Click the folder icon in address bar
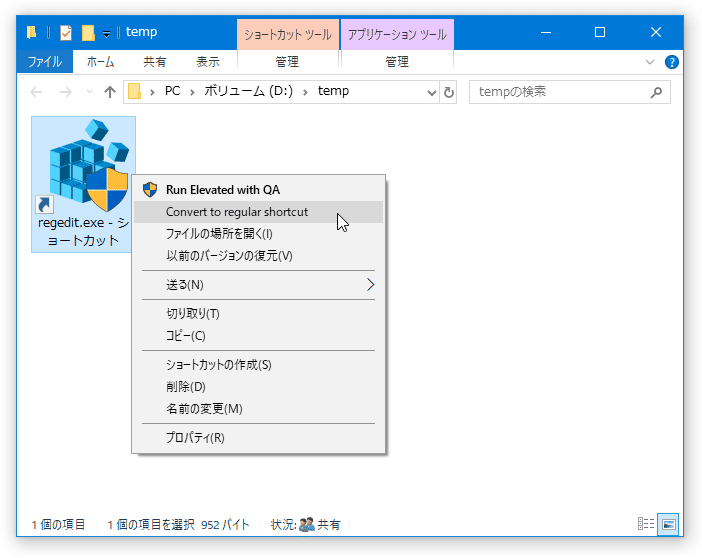Viewport: 702px width, 558px height. point(135,91)
